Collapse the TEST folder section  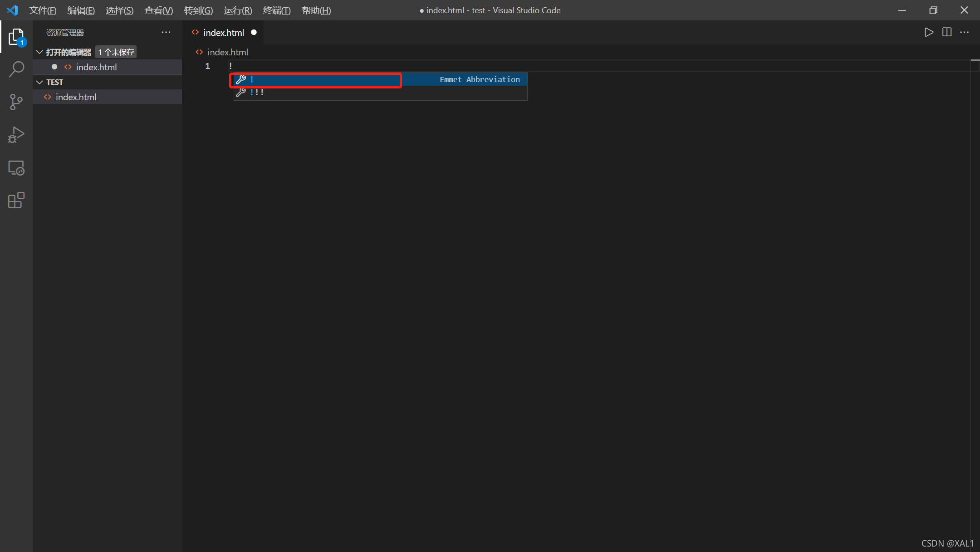pyautogui.click(x=40, y=82)
